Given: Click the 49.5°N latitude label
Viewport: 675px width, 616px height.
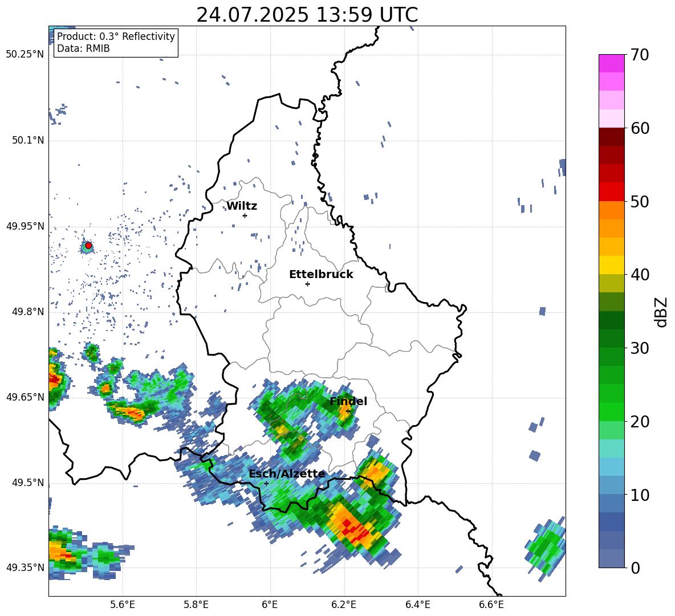Looking at the screenshot, I should click(x=27, y=483).
